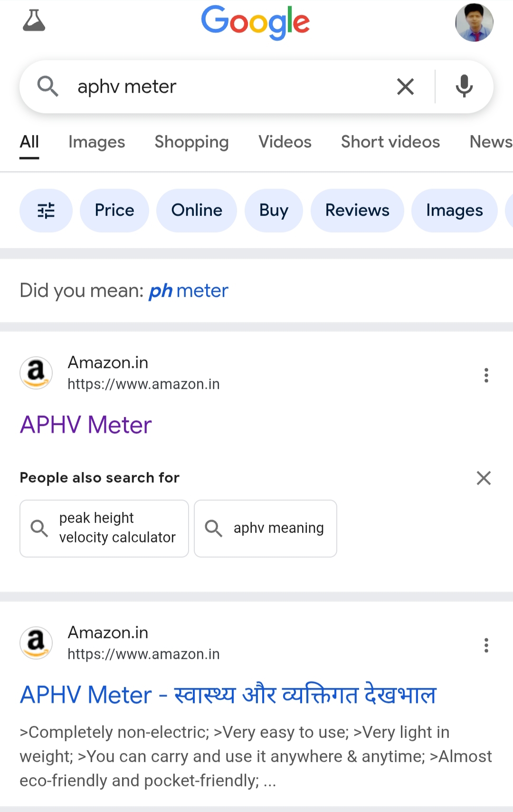513x812 pixels.
Task: Dismiss People also search for section
Action: click(484, 478)
